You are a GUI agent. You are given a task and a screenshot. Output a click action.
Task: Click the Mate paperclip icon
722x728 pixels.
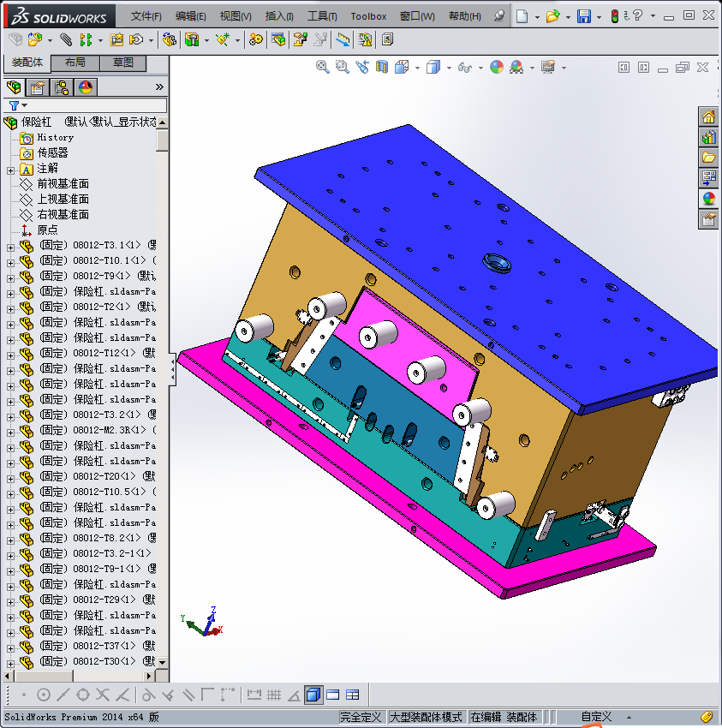[67, 39]
